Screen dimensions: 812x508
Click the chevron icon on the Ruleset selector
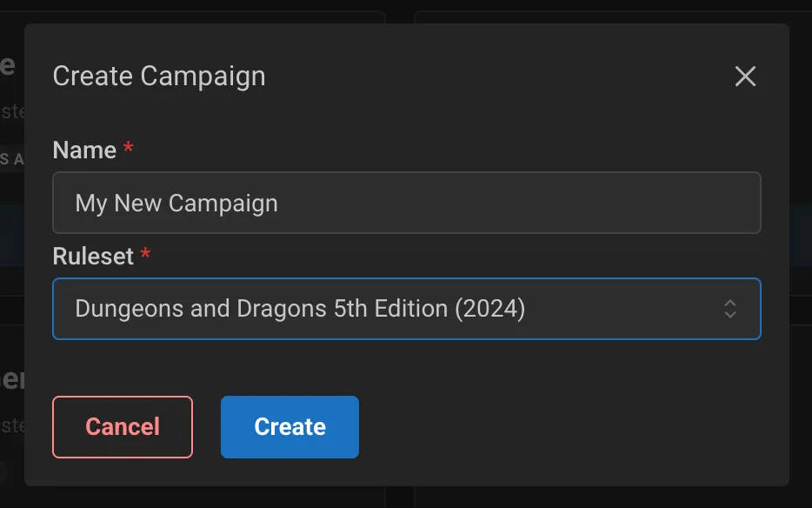coord(729,309)
